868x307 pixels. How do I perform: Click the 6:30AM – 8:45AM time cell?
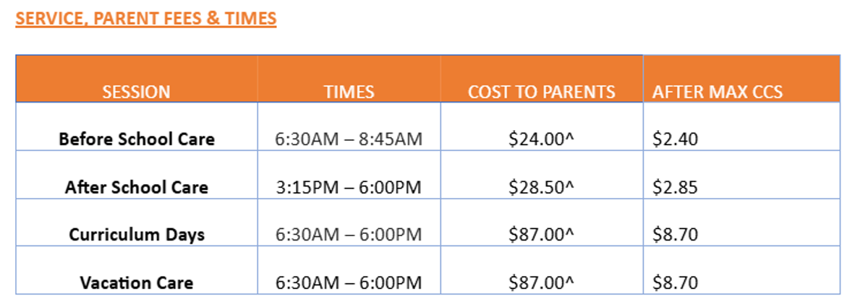click(x=348, y=139)
